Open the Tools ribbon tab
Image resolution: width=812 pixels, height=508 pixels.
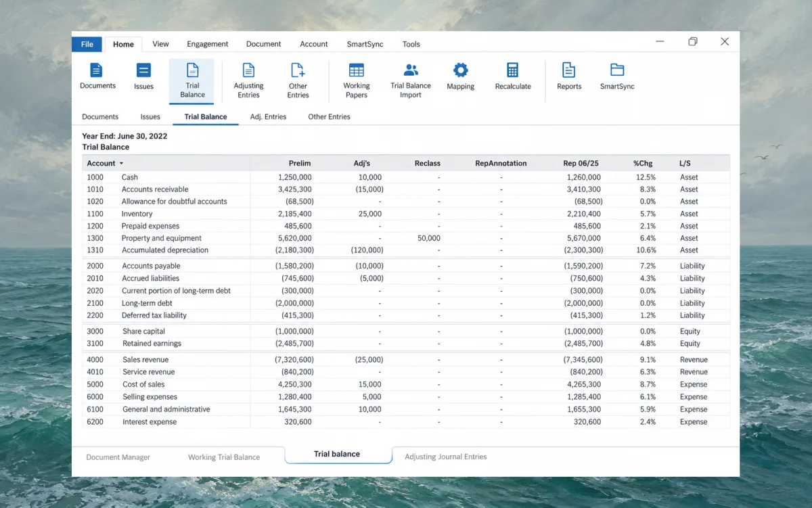click(x=411, y=44)
